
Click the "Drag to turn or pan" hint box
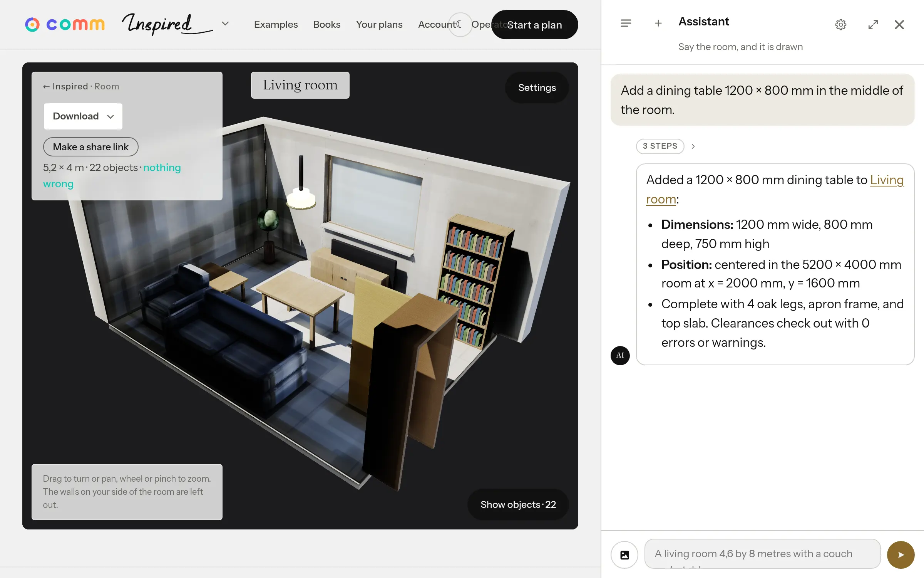pos(127,492)
